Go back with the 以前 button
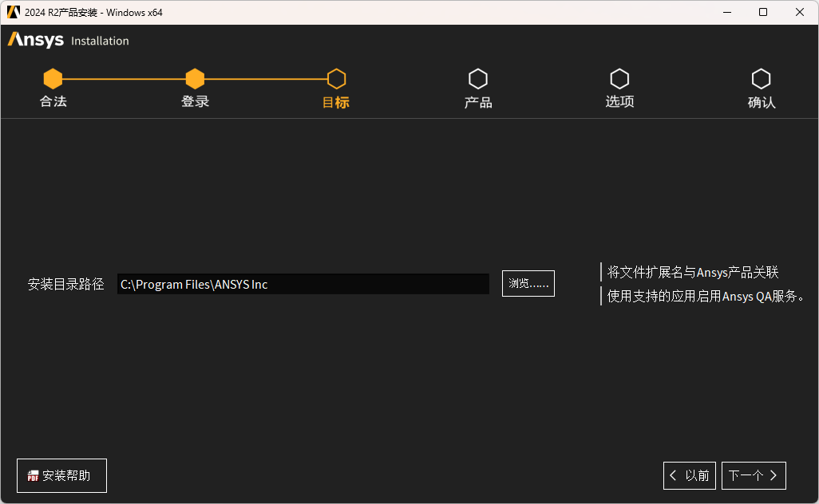This screenshot has height=504, width=819. click(x=690, y=475)
